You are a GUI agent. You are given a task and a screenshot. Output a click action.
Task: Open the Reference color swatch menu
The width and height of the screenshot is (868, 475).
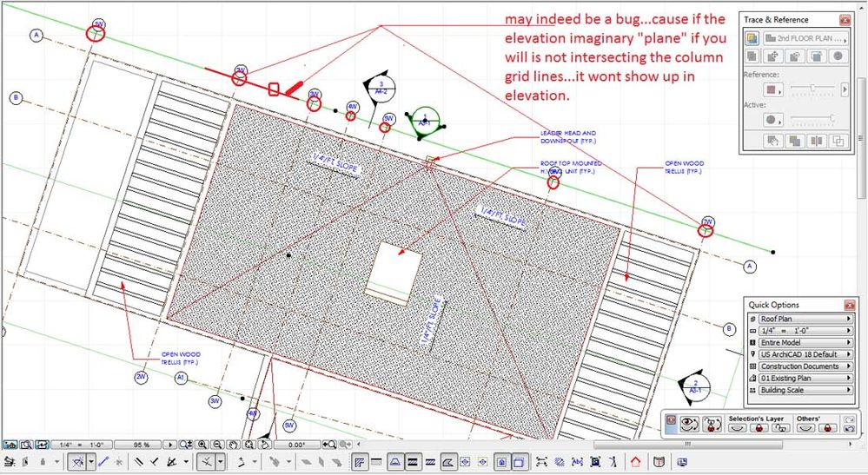tap(773, 89)
